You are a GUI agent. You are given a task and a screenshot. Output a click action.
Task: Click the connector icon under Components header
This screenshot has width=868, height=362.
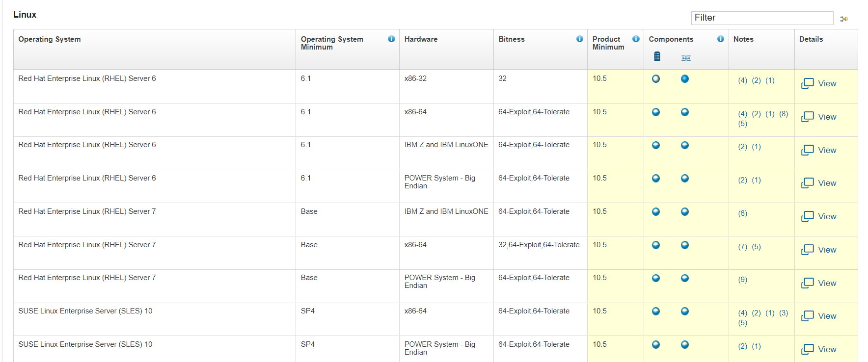point(686,58)
